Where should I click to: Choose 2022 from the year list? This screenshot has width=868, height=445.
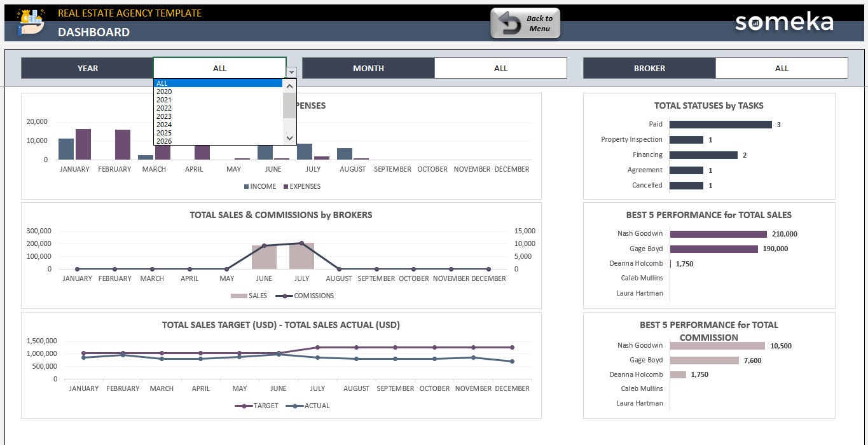point(217,108)
